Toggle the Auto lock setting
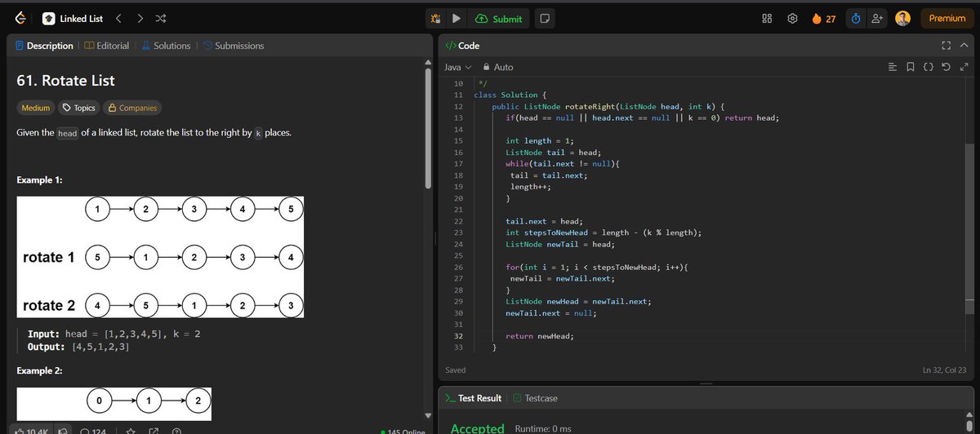980x434 pixels. 498,67
